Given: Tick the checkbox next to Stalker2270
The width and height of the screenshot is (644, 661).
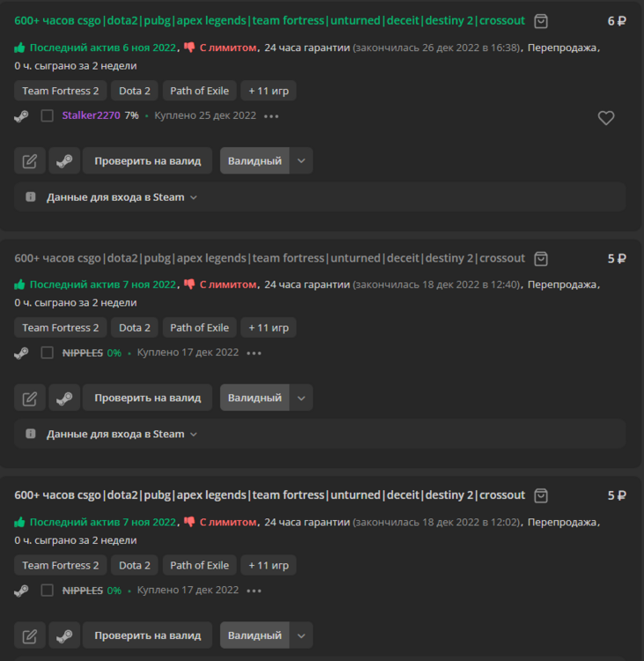Looking at the screenshot, I should click(x=47, y=115).
